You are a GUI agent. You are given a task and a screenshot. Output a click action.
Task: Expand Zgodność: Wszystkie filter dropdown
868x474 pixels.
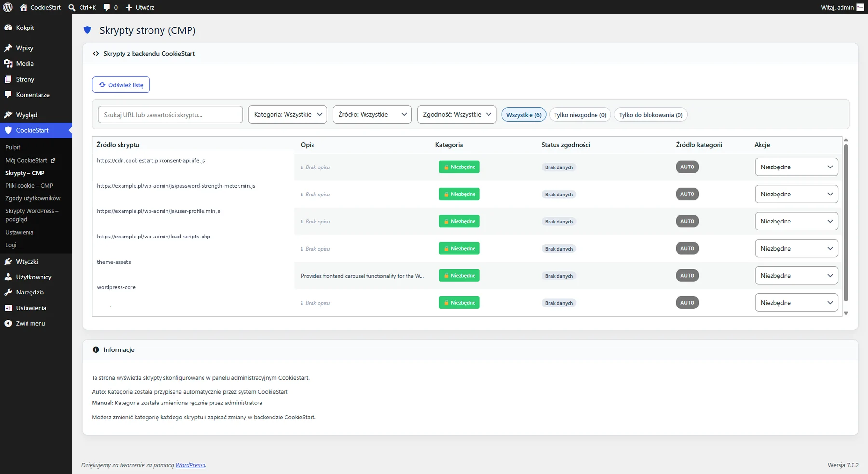[x=457, y=114]
